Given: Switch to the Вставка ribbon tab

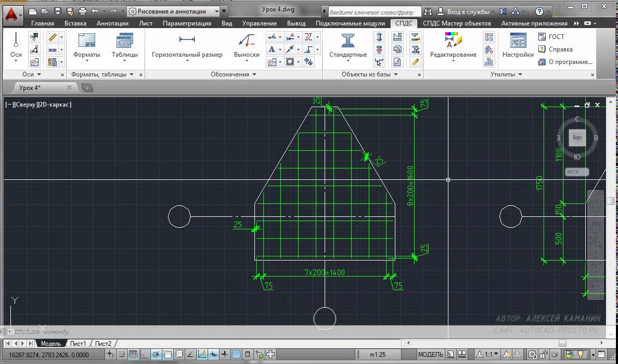Looking at the screenshot, I should point(75,23).
